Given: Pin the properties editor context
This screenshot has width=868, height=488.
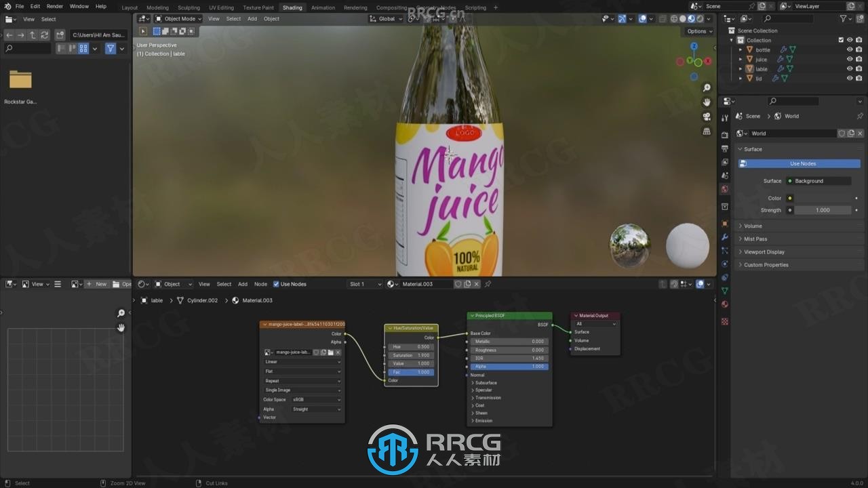Looking at the screenshot, I should [860, 116].
